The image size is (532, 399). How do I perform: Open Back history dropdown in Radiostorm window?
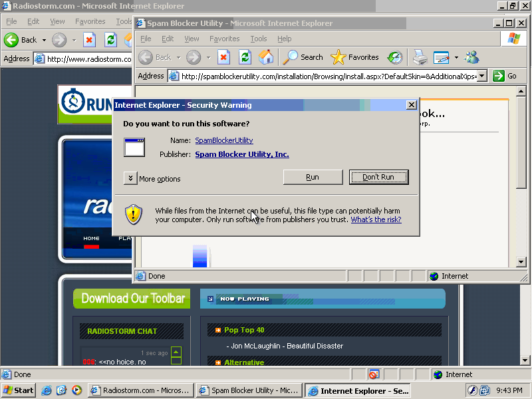[x=44, y=40]
